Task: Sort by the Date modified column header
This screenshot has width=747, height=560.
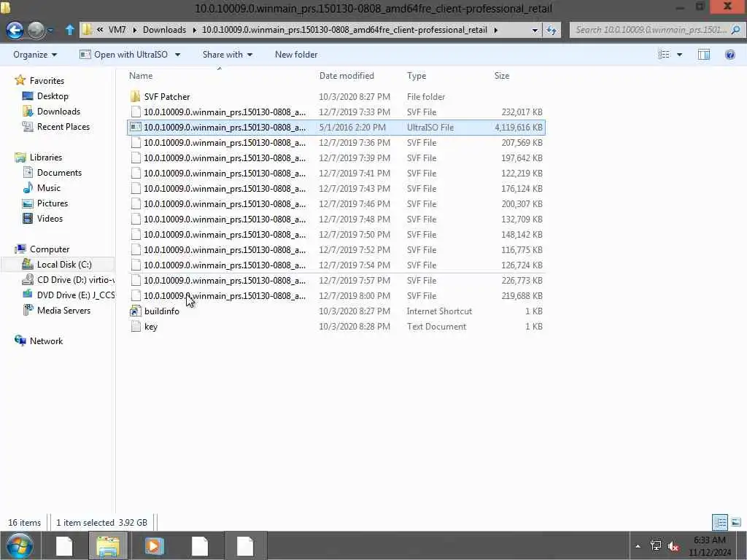Action: [x=347, y=76]
